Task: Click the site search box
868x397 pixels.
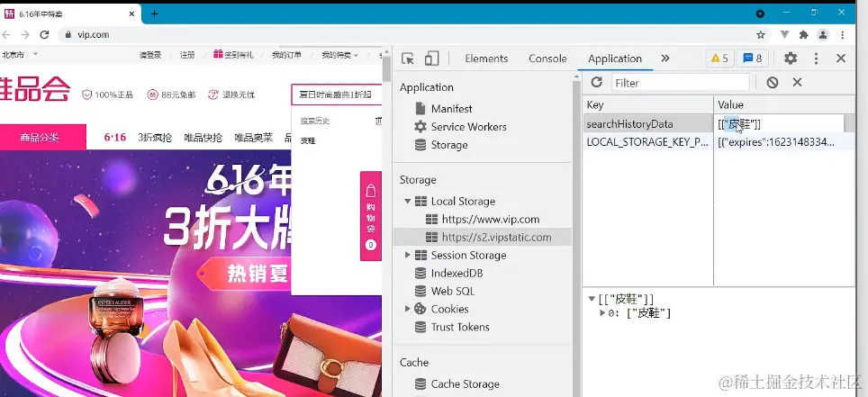Action: pos(337,95)
